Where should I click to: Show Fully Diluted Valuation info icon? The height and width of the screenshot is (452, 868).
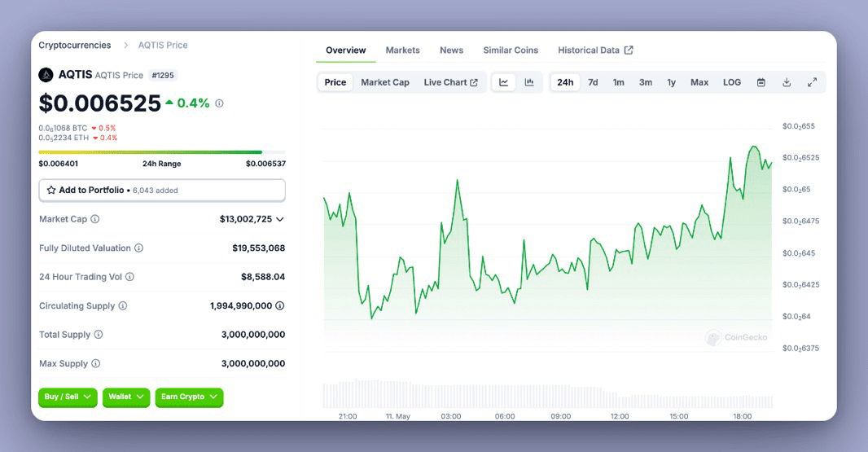click(139, 248)
